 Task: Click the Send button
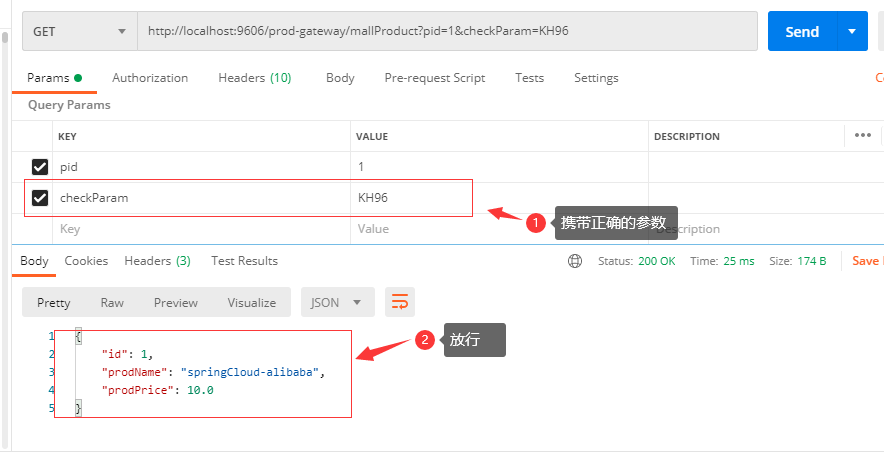[801, 31]
